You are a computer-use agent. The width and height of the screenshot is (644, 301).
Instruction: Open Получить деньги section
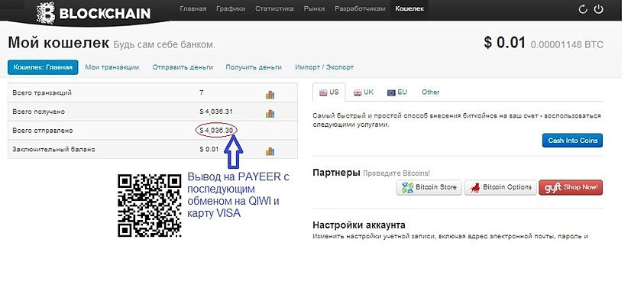tap(254, 67)
